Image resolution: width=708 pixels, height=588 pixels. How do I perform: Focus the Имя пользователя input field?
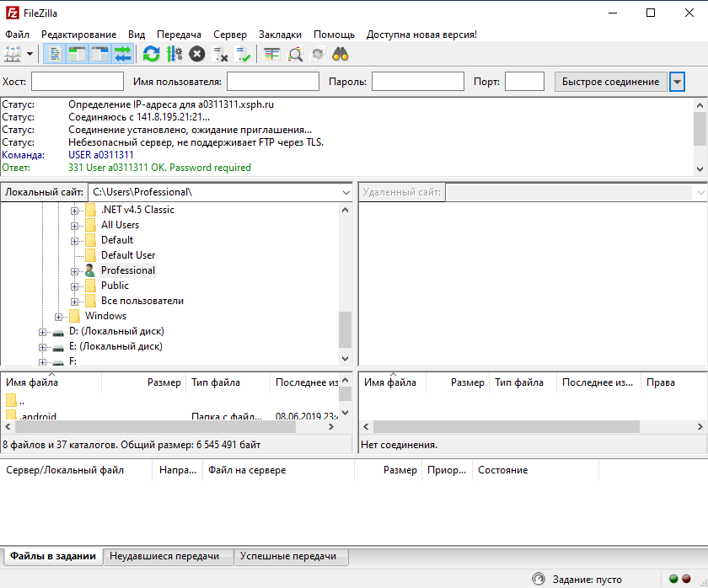coord(273,82)
